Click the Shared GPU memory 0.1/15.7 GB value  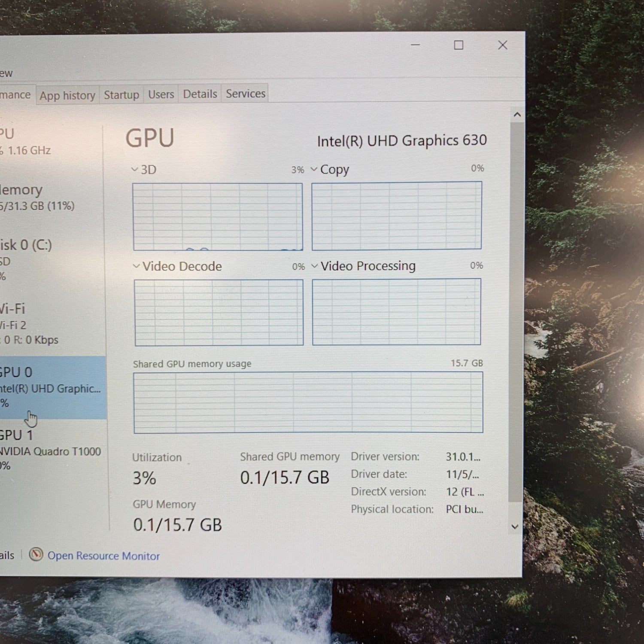(285, 477)
